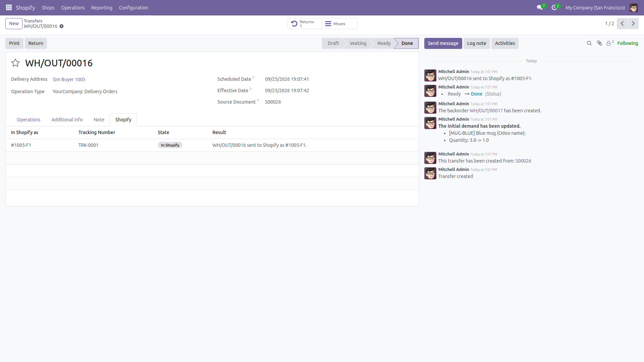Select Draft status stage
The image size is (644, 362).
pyautogui.click(x=333, y=43)
